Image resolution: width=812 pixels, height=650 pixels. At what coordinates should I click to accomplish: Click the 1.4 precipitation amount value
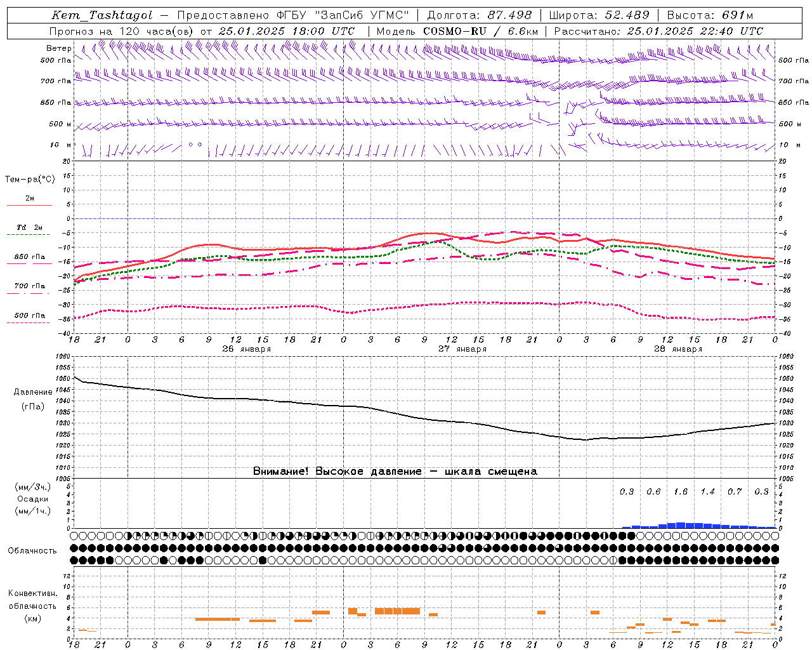click(x=707, y=492)
